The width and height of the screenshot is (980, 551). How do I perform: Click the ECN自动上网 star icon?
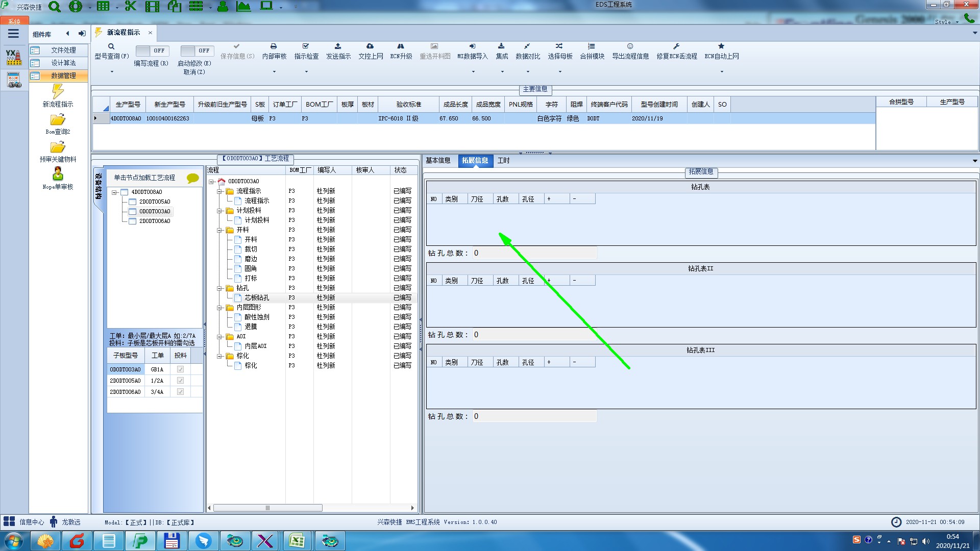pyautogui.click(x=721, y=46)
